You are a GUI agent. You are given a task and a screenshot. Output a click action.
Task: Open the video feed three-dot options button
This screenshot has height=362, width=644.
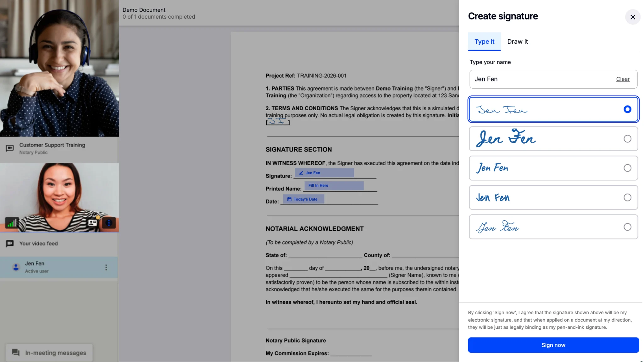click(x=109, y=223)
